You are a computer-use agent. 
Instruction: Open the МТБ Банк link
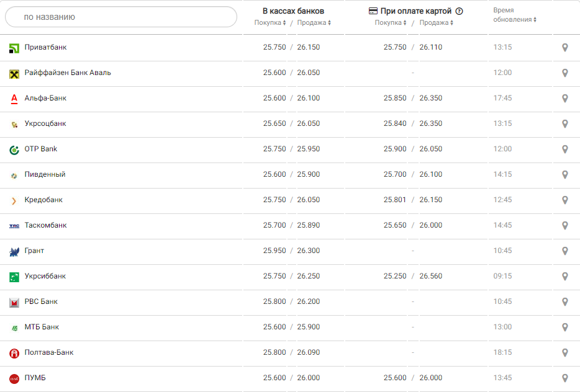[x=42, y=327]
